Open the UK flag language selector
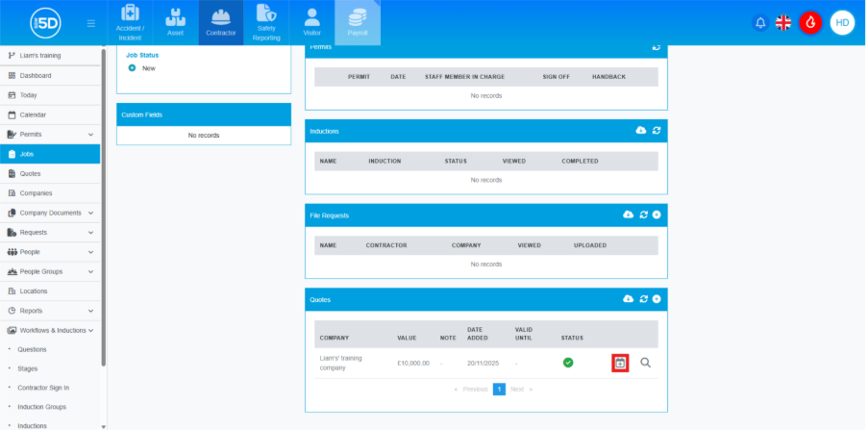Viewport: 868px width, 430px height. [x=784, y=23]
